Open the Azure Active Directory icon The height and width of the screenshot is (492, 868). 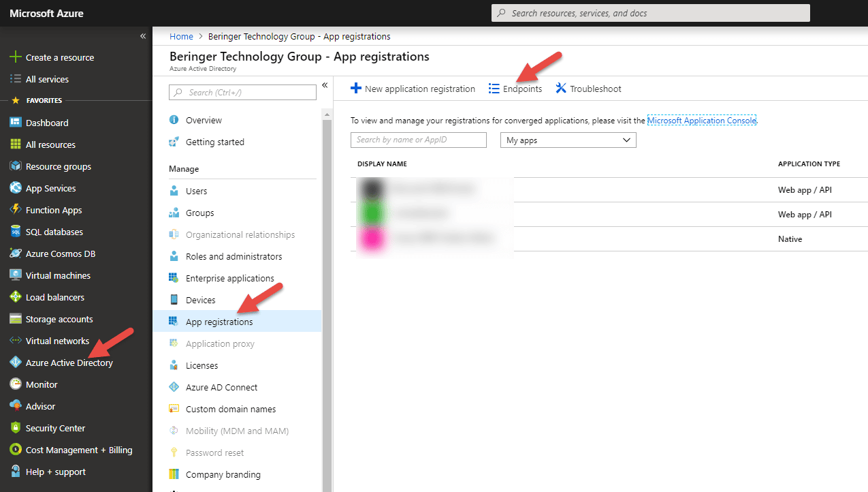coord(15,363)
